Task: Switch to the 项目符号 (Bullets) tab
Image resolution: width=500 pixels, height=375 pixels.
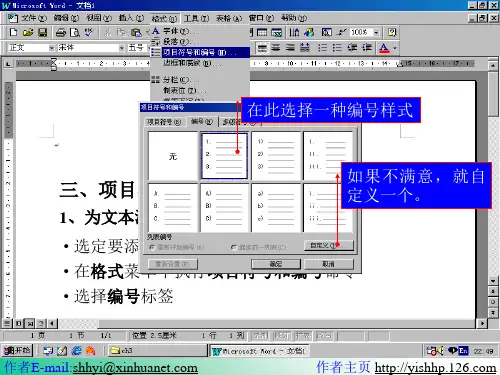Action: pos(164,122)
